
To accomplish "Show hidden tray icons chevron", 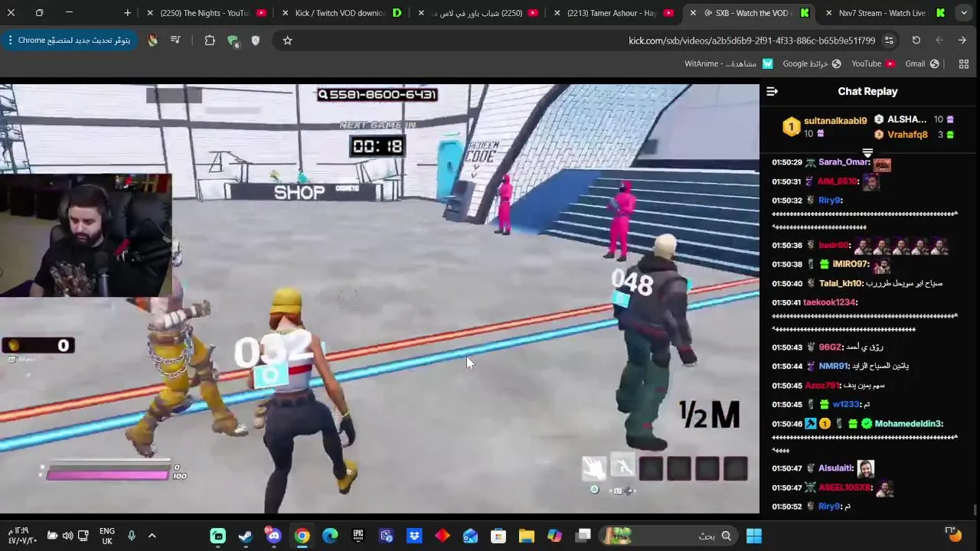I will click(152, 536).
